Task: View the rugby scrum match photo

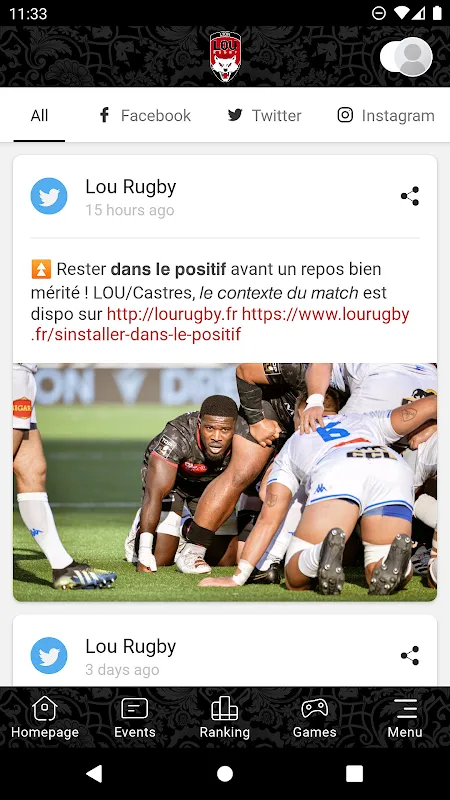Action: point(225,482)
